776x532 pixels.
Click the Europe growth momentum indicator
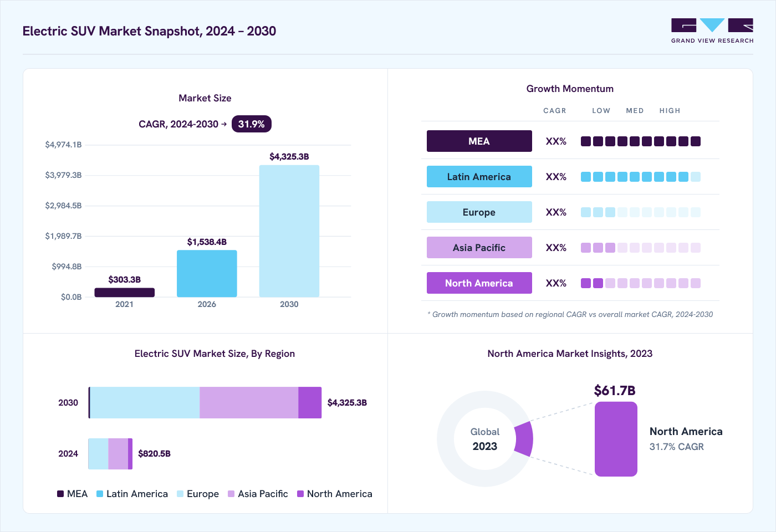coord(641,212)
